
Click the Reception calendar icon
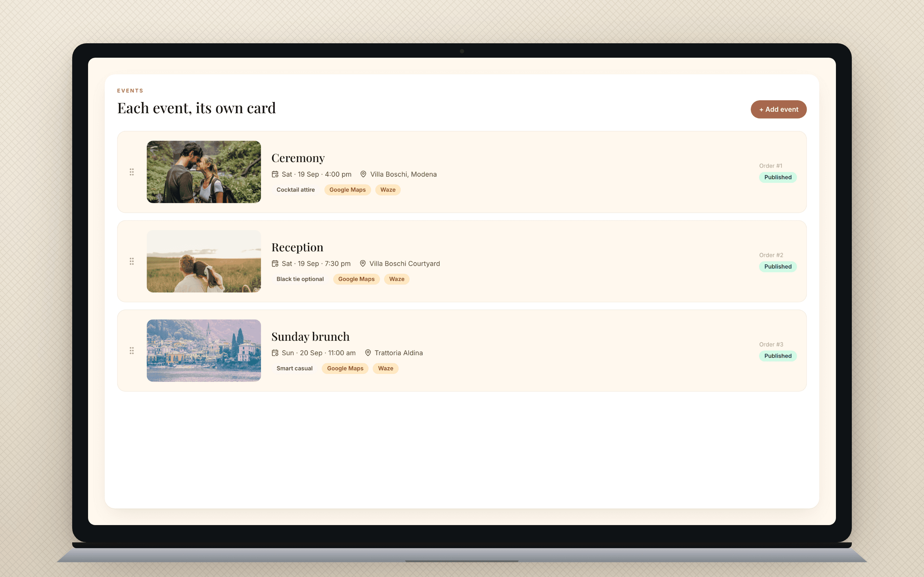click(x=275, y=264)
